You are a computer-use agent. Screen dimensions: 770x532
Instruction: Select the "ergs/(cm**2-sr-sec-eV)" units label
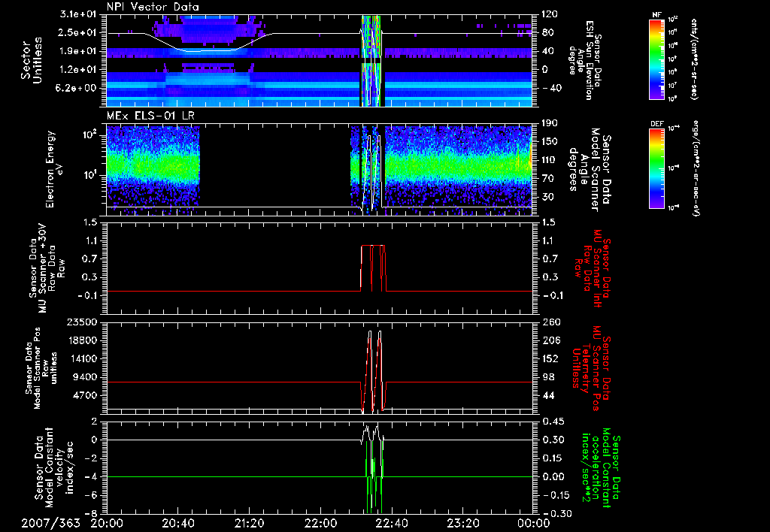coord(696,168)
